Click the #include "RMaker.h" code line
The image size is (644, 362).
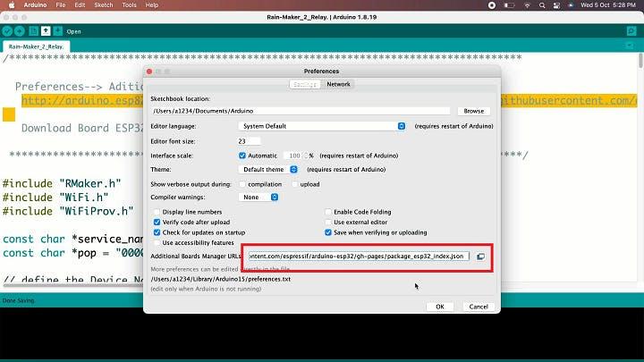(x=62, y=183)
